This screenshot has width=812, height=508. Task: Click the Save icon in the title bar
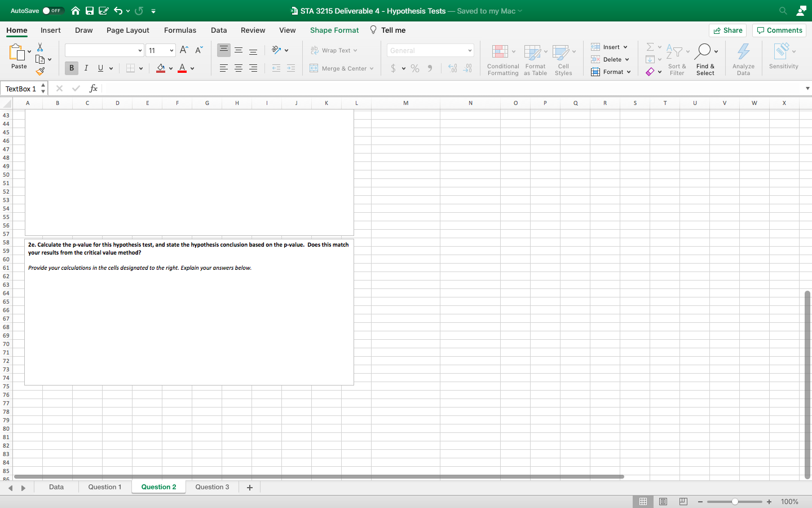pos(90,11)
